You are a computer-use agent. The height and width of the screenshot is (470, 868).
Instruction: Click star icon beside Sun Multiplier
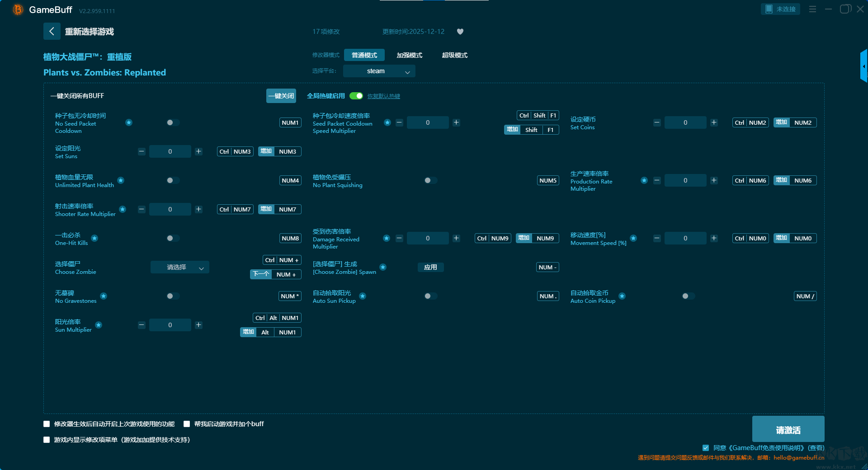[99, 325]
